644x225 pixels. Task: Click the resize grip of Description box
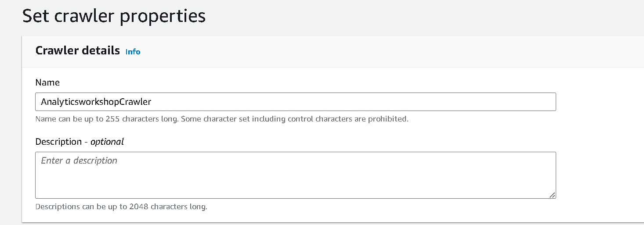point(552,195)
